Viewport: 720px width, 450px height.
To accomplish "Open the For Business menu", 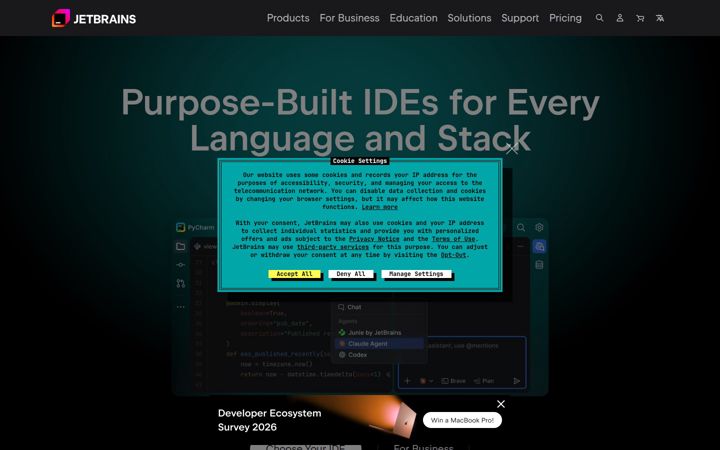I will coord(349,18).
